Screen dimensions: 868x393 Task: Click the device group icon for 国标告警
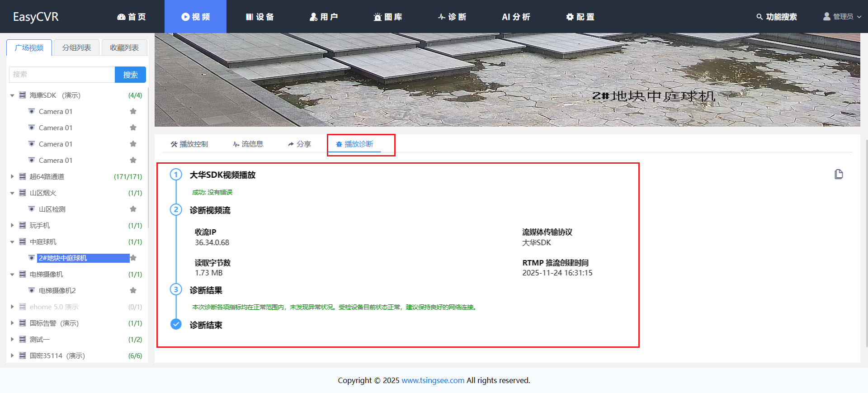pyautogui.click(x=22, y=323)
